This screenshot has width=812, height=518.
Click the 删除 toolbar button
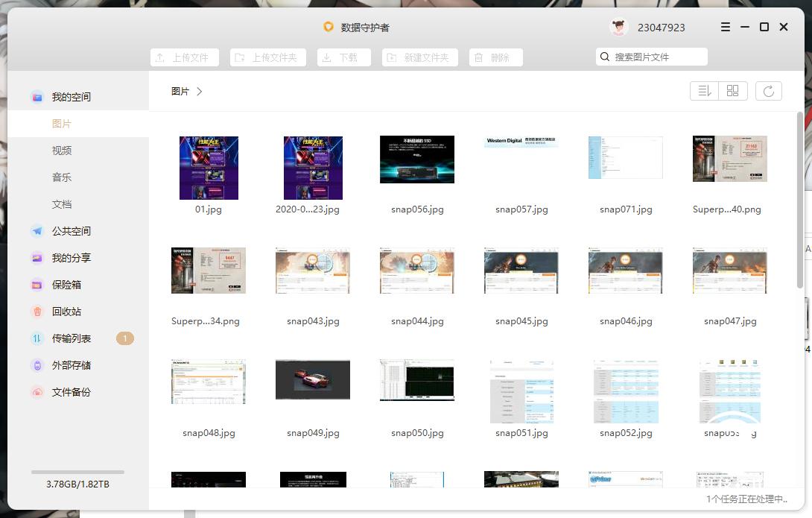coord(495,57)
